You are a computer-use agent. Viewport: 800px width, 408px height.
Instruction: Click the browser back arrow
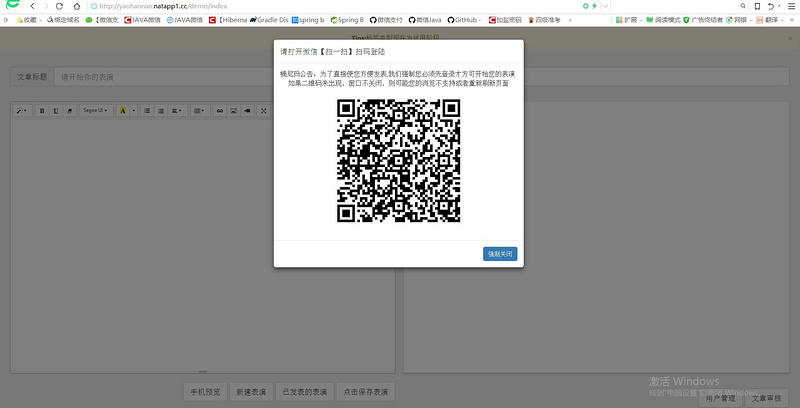pyautogui.click(x=33, y=6)
